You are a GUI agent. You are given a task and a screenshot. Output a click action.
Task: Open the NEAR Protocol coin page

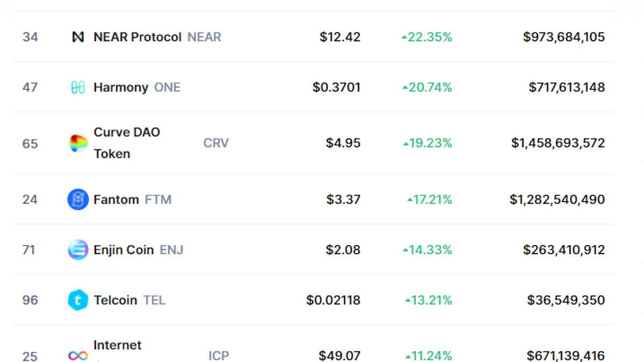pos(137,37)
